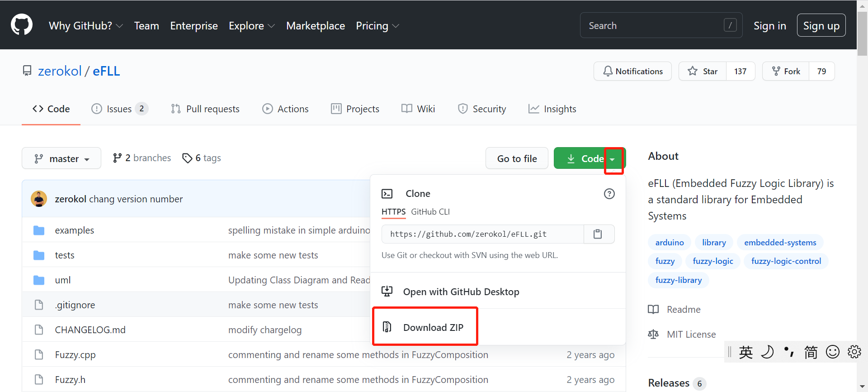Viewport: 868px width, 392px height.
Task: Click the embedded-systems topic tag
Action: point(780,243)
